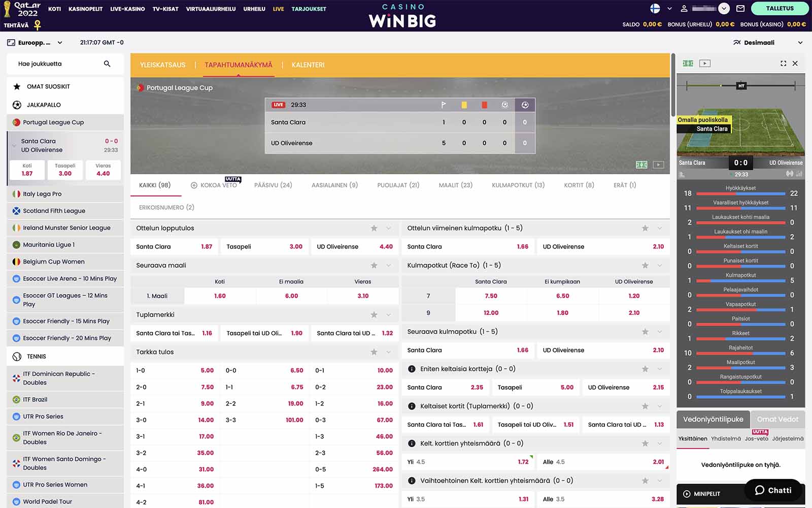The width and height of the screenshot is (812, 508).
Task: Click the mail envelope icon in header
Action: (740, 9)
